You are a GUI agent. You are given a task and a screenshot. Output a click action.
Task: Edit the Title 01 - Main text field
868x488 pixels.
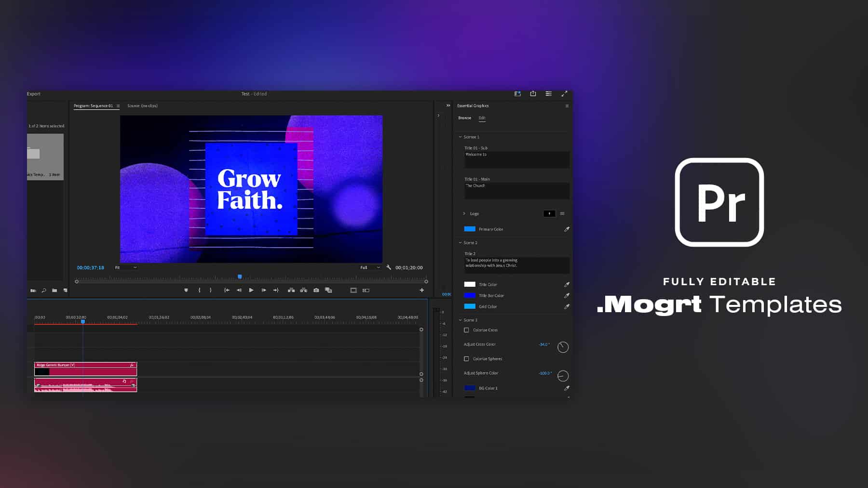pos(517,191)
